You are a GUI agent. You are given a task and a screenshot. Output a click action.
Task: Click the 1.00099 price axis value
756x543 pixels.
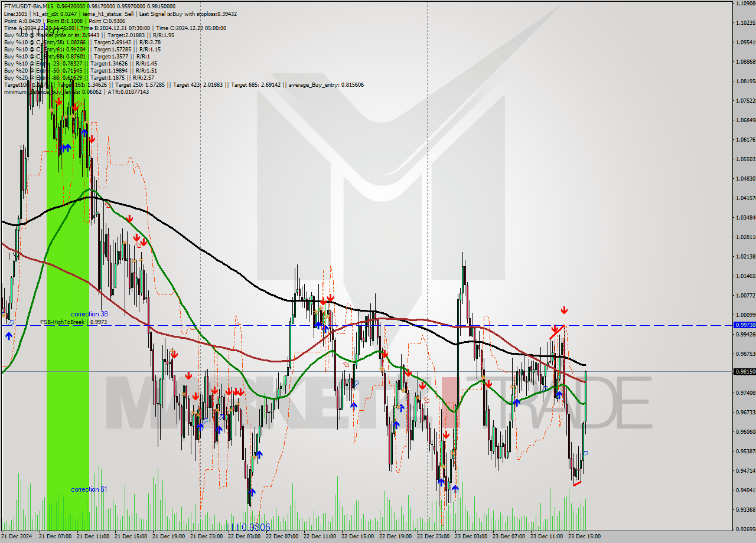[746, 315]
